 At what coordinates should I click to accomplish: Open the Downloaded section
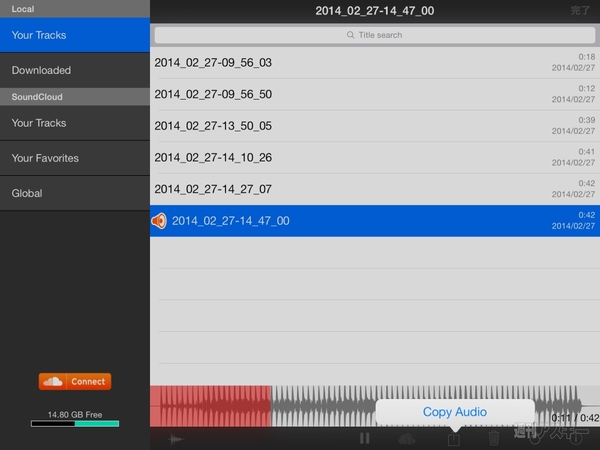[x=75, y=70]
